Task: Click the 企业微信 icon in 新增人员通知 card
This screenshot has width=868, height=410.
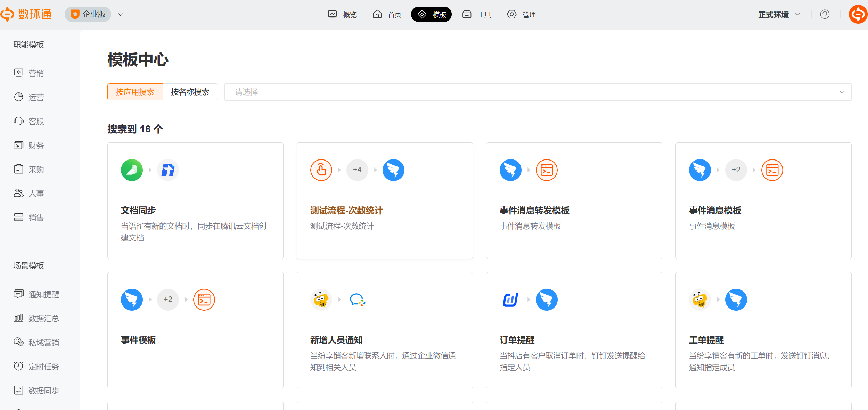Action: 357,300
